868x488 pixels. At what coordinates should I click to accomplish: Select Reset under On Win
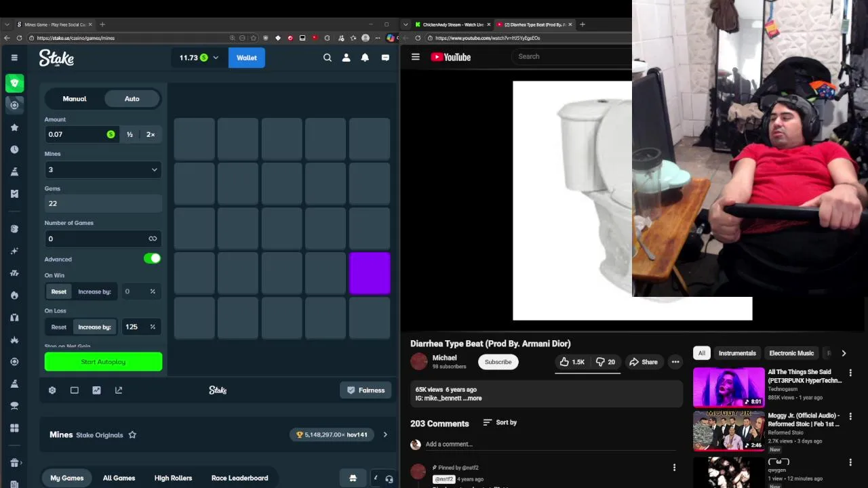click(x=59, y=291)
